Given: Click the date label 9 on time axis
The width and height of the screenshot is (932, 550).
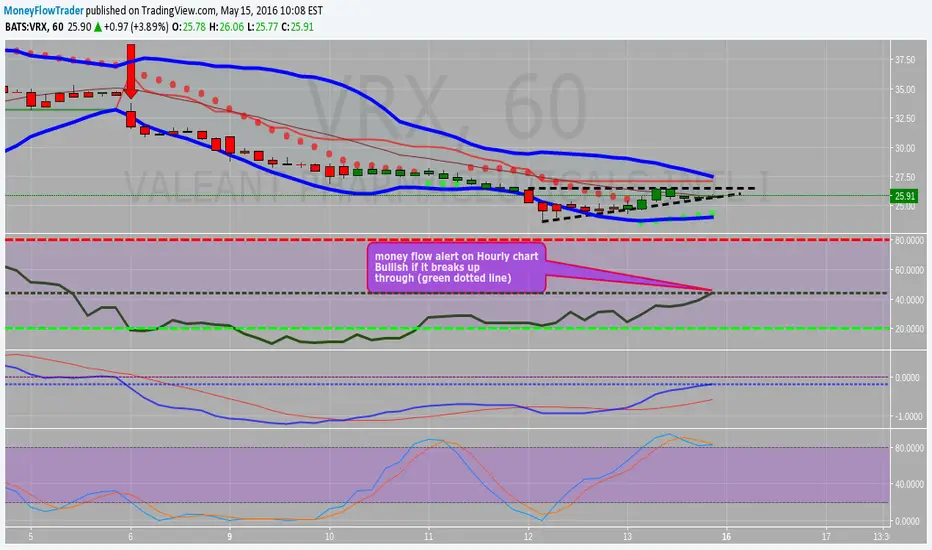Looking at the screenshot, I should (230, 536).
